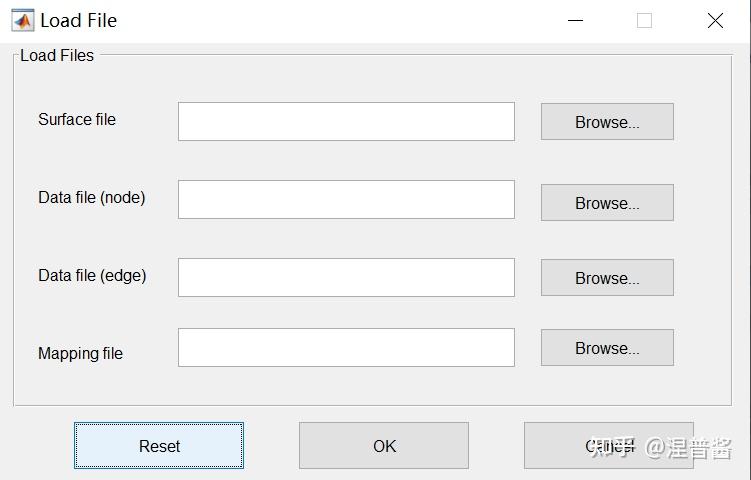
Task: Select the Data file (edge) input box
Action: (x=346, y=277)
